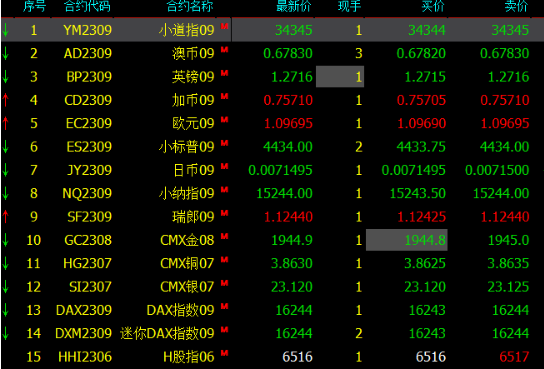Click green down arrow on DXM2309 row
This screenshot has height=369, width=544.
pyautogui.click(x=5, y=333)
